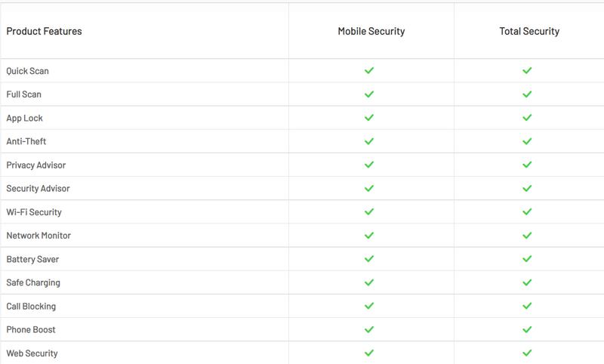This screenshot has width=604, height=364.
Task: Click the App Lock checkmark under Mobile Security
Action: pos(369,118)
